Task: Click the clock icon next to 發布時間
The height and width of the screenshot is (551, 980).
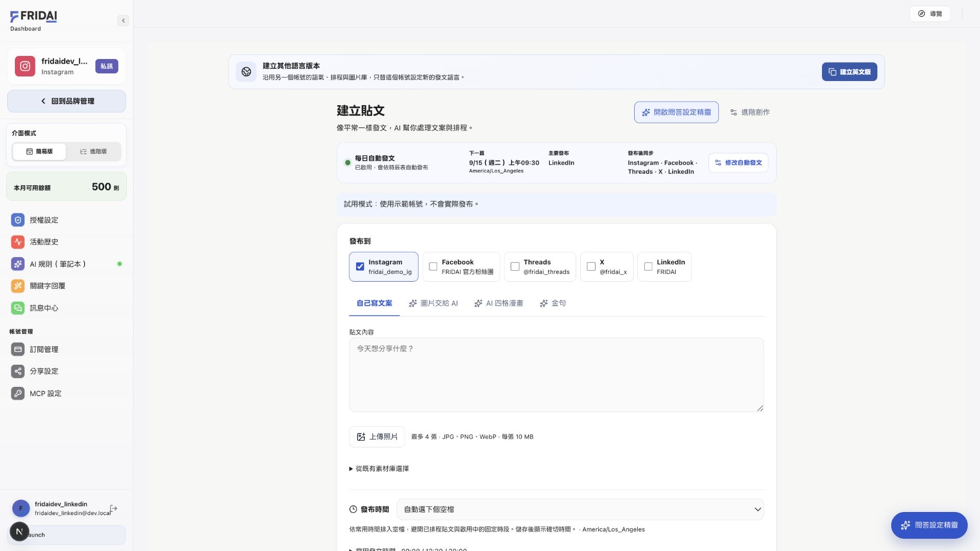Action: pyautogui.click(x=353, y=509)
